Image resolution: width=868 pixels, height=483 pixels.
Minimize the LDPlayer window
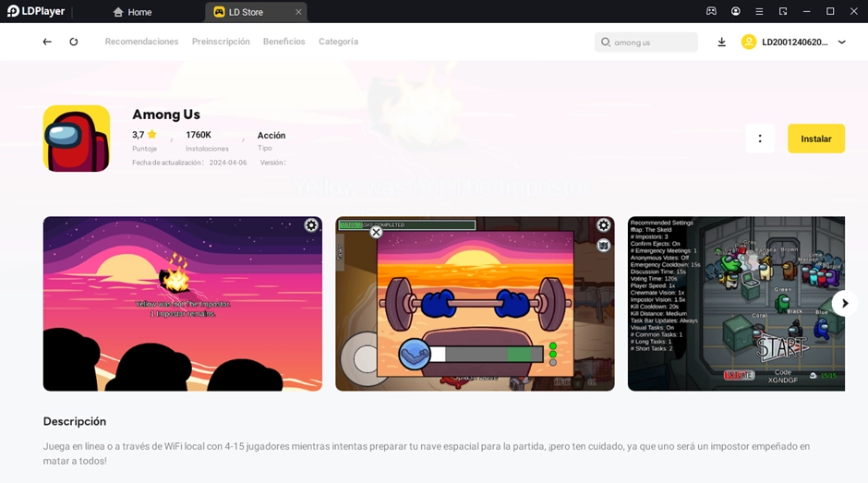click(806, 11)
